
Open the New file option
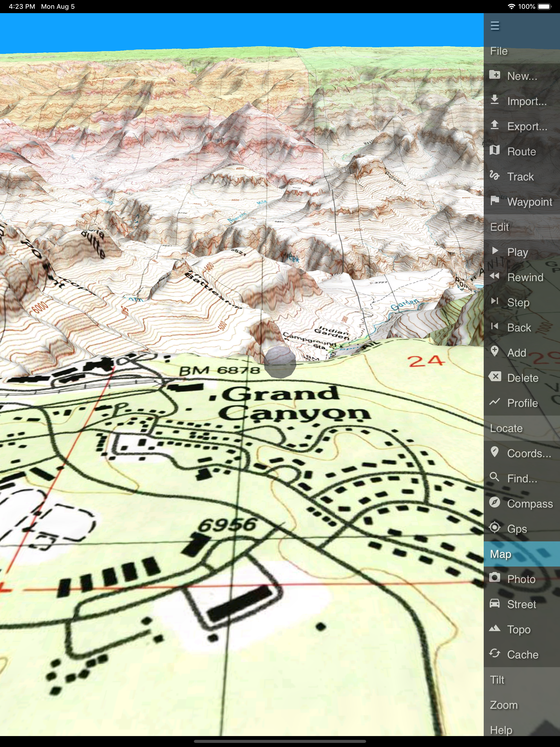click(x=521, y=76)
